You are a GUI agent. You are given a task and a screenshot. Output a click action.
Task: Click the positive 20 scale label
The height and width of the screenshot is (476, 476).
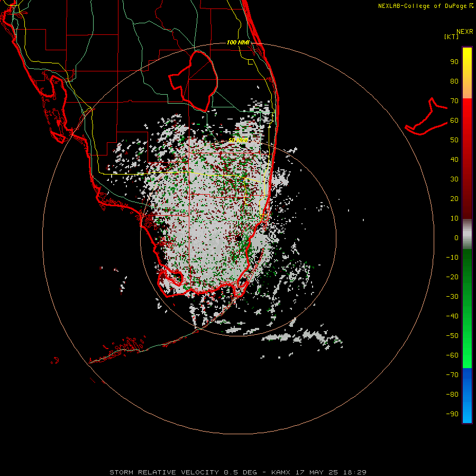454,199
